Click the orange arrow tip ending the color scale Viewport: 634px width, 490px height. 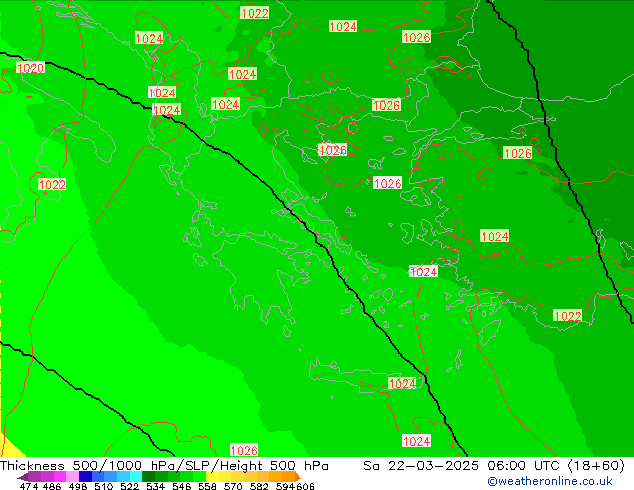tap(298, 477)
